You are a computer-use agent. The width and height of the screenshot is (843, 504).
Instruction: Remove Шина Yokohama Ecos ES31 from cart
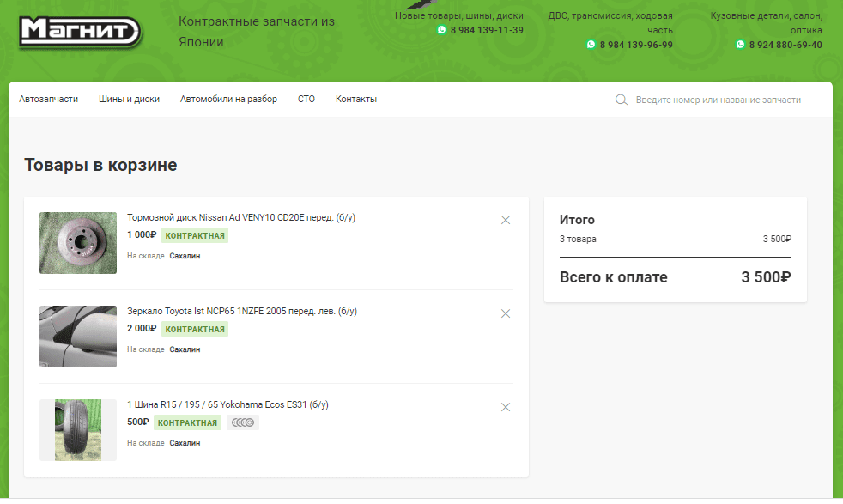coord(506,407)
